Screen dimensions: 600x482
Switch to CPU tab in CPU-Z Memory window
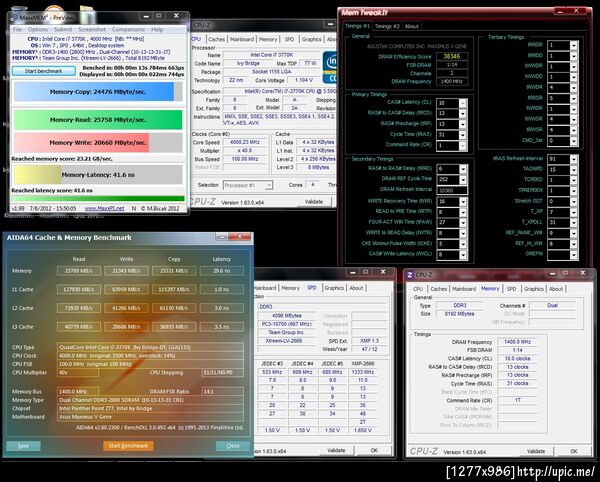(x=418, y=289)
